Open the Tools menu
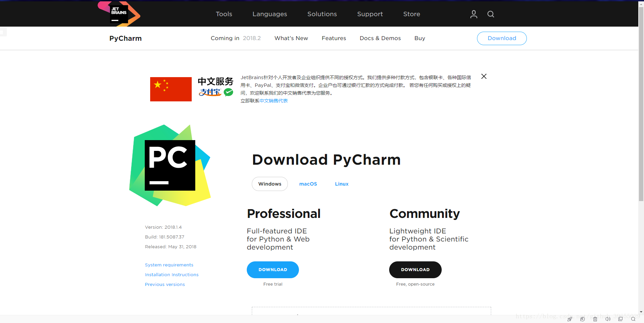 click(224, 14)
